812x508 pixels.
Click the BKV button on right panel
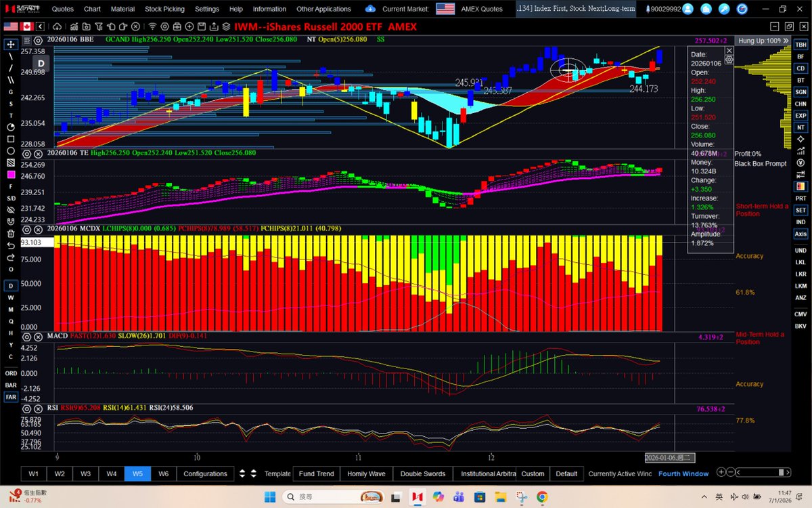[800, 326]
